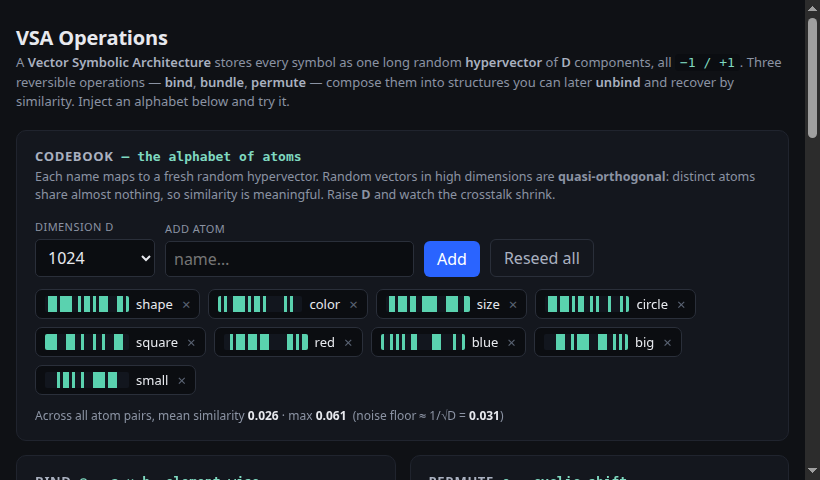Click the small atom label
820x480 pixels.
coord(152,381)
